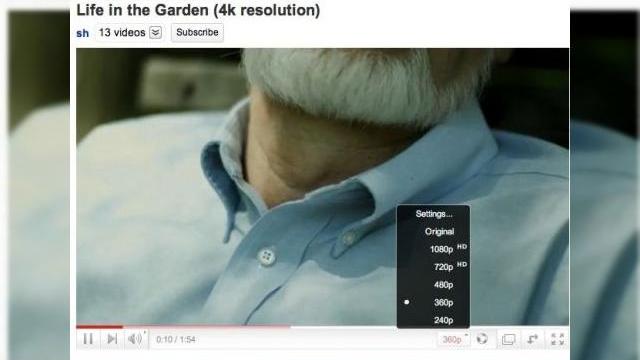Open the 360p quality selector button
This screenshot has height=360, width=640.
453,339
